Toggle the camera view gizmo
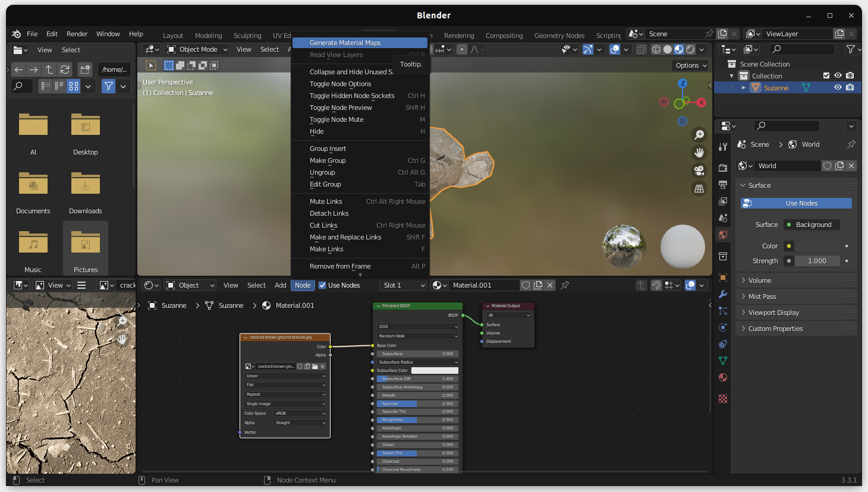 click(x=699, y=171)
